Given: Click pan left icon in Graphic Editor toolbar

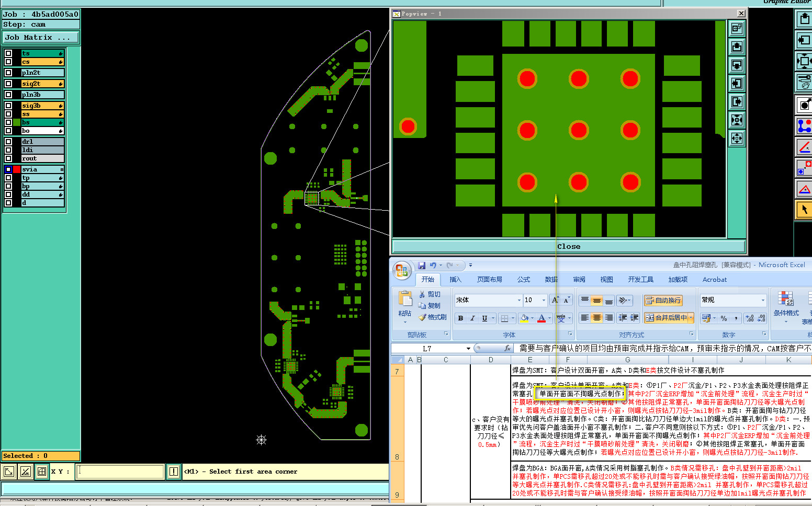Looking at the screenshot, I should [804, 40].
